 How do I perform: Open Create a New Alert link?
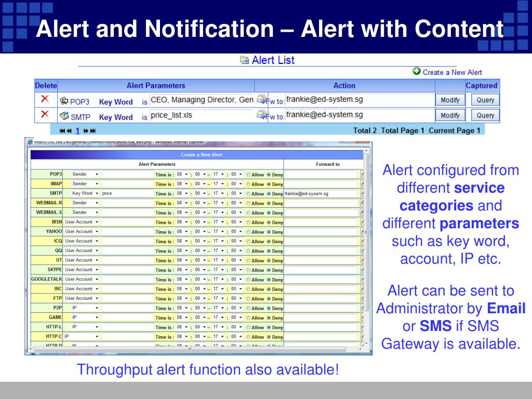[452, 72]
